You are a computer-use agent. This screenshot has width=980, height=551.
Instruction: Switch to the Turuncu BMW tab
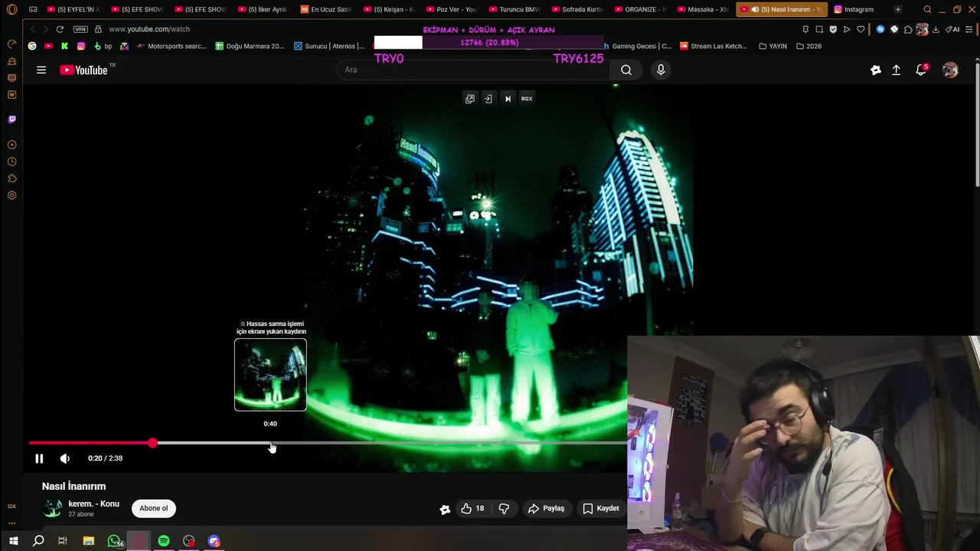pos(514,9)
